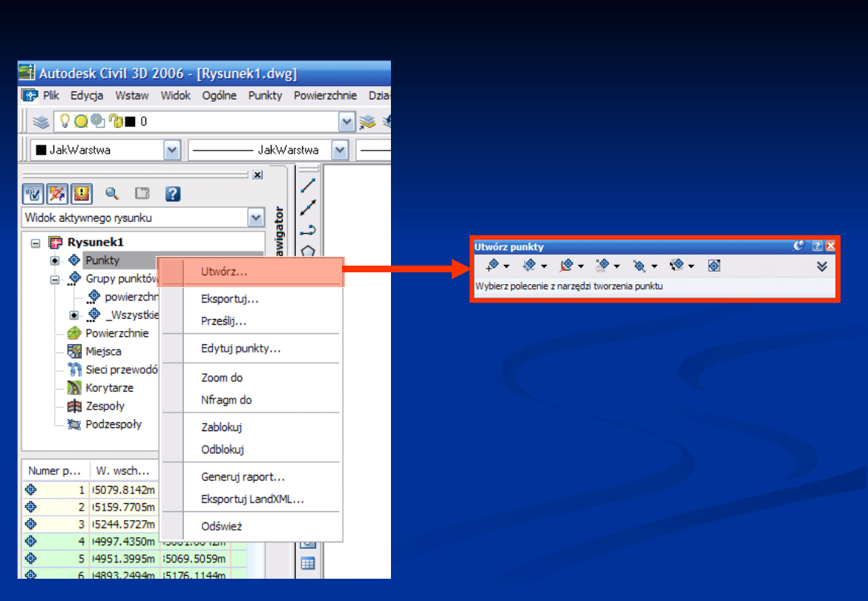
Task: Choose Edytuj punkty... from context menu
Action: (252, 349)
